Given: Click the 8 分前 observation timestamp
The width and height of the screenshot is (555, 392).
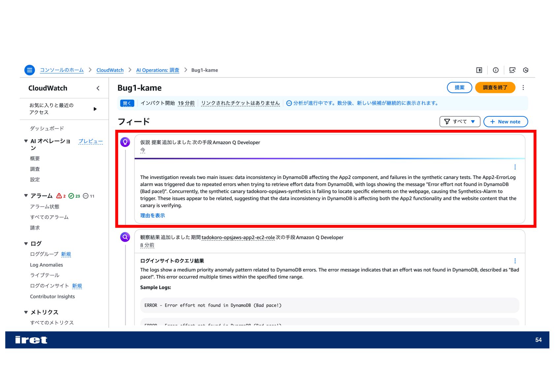Looking at the screenshot, I should 147,245.
